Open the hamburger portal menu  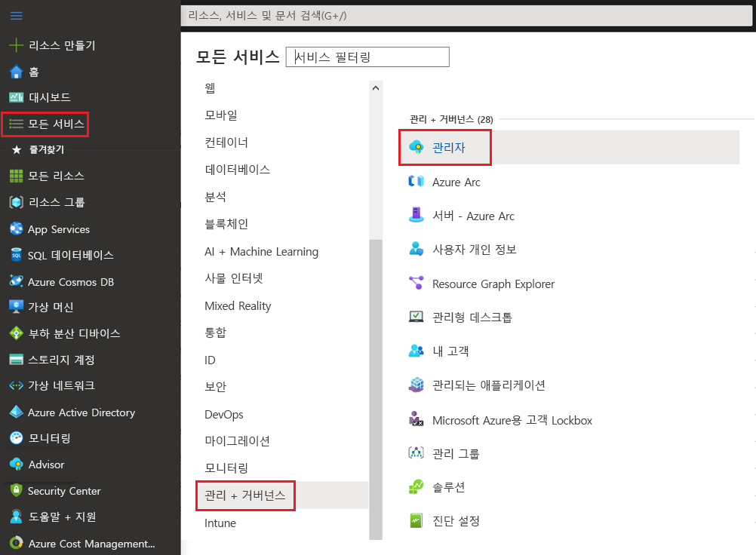[x=16, y=16]
